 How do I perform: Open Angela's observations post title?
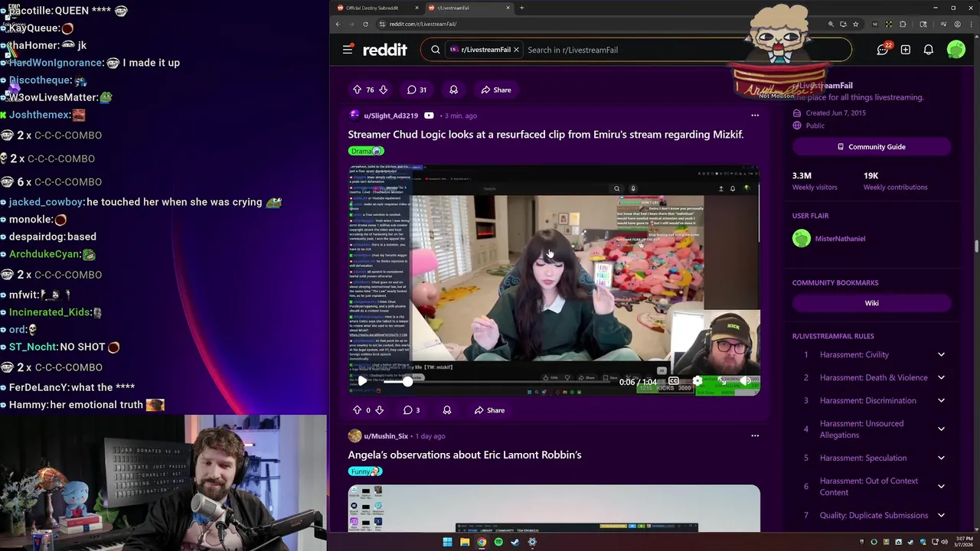click(465, 455)
